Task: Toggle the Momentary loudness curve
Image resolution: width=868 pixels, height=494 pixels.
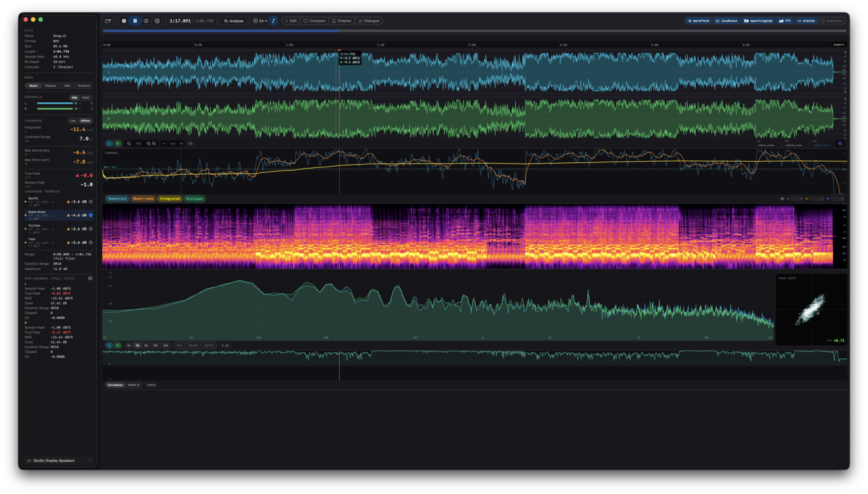Action: click(117, 198)
